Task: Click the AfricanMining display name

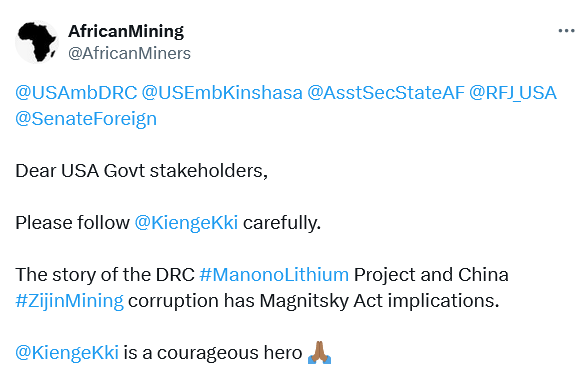Action: [x=126, y=31]
